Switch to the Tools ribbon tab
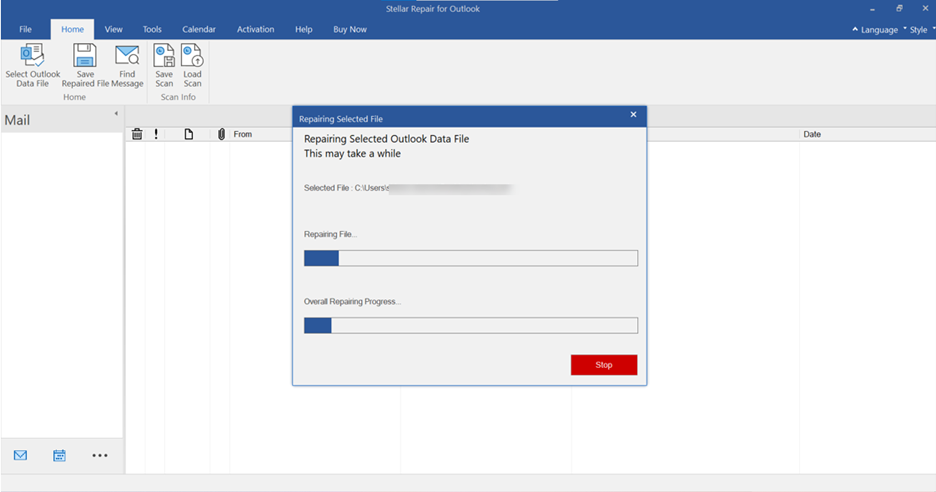 click(152, 29)
